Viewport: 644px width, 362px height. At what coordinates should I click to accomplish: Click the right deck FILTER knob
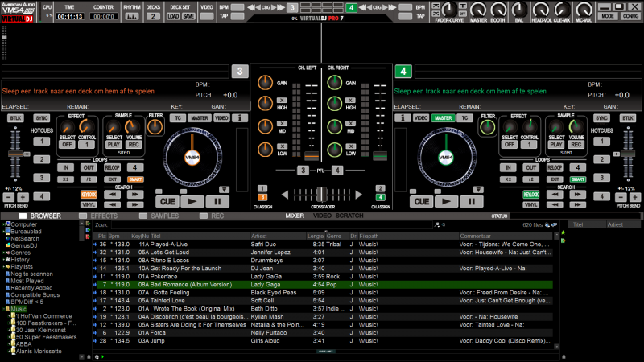coord(488,127)
